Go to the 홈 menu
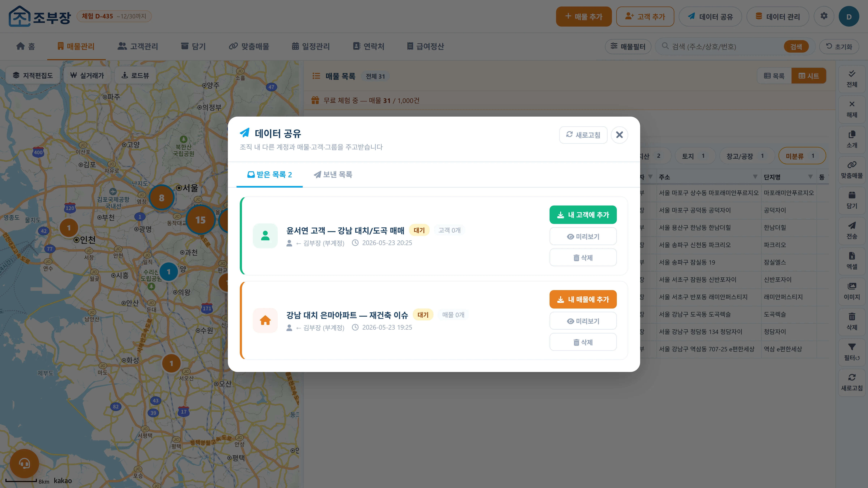The image size is (868, 488). pyautogui.click(x=26, y=46)
